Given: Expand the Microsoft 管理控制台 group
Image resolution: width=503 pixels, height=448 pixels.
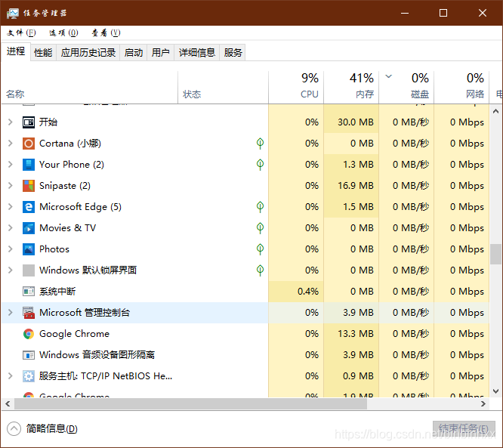Looking at the screenshot, I should point(11,313).
